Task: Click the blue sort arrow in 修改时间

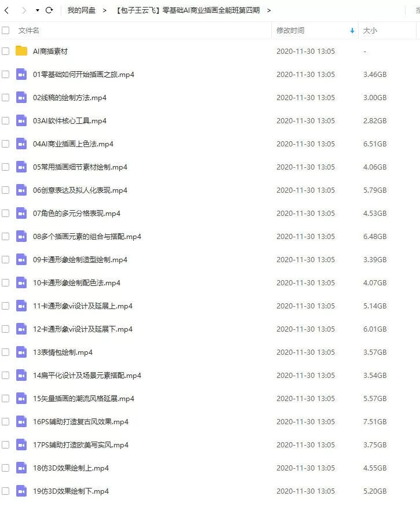Action: (x=352, y=31)
